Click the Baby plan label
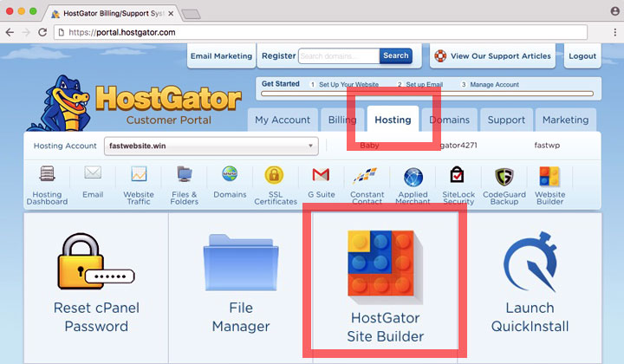The image size is (624, 364). click(x=369, y=146)
